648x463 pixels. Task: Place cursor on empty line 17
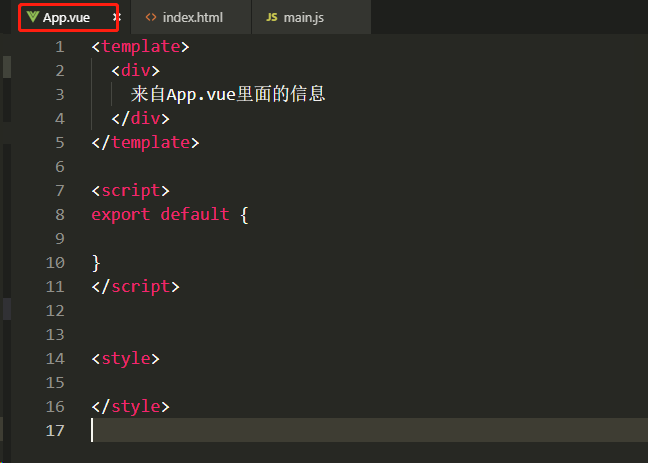point(369,430)
